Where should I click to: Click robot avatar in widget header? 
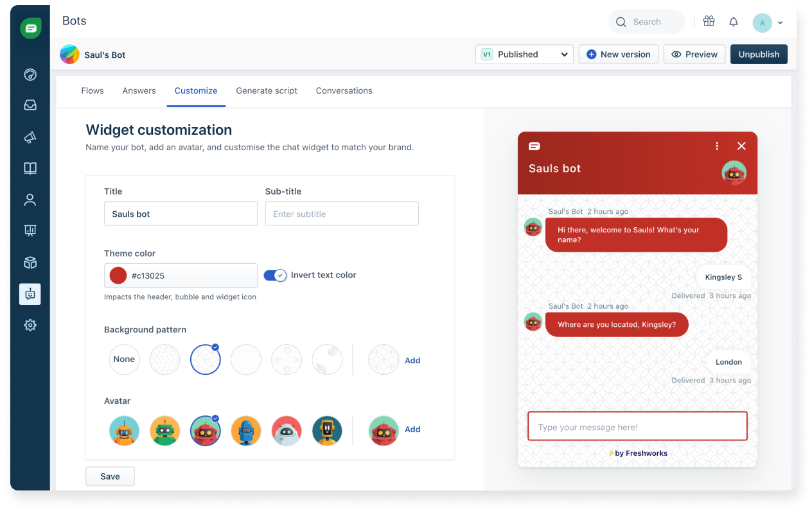pyautogui.click(x=734, y=173)
